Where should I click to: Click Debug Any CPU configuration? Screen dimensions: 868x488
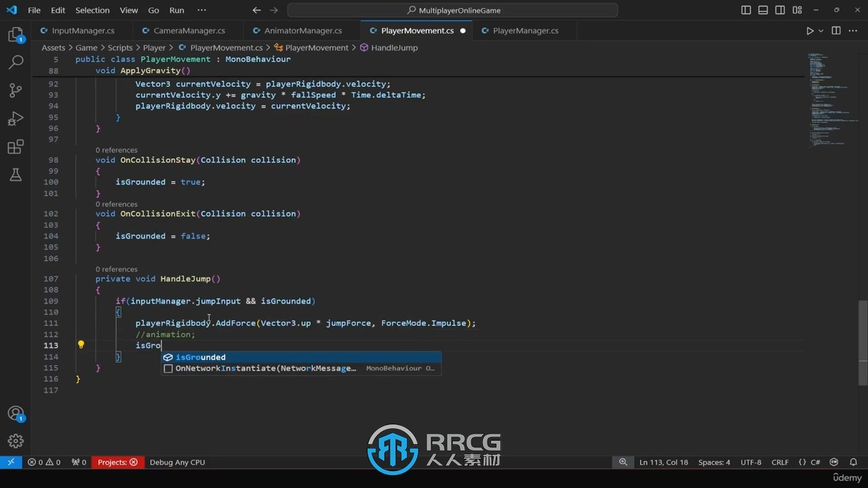(177, 462)
